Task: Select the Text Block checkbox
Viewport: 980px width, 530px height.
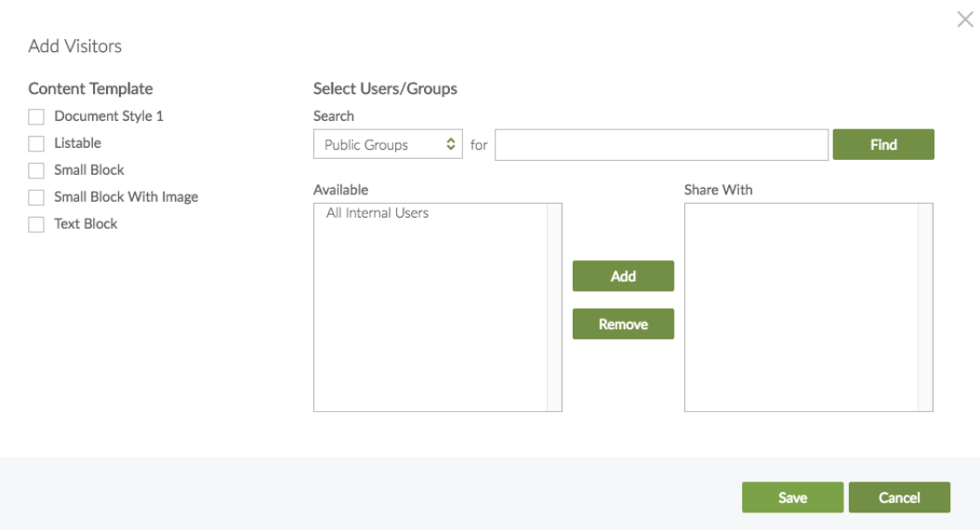Action: click(x=36, y=225)
